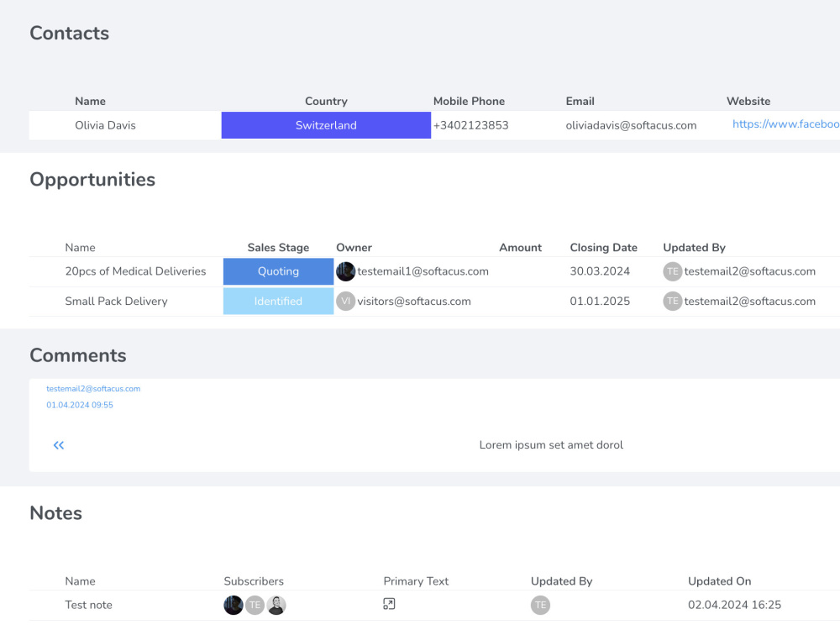Click testemail2@softacus.com in the Quoting row
This screenshot has width=840, height=630.
(750, 271)
